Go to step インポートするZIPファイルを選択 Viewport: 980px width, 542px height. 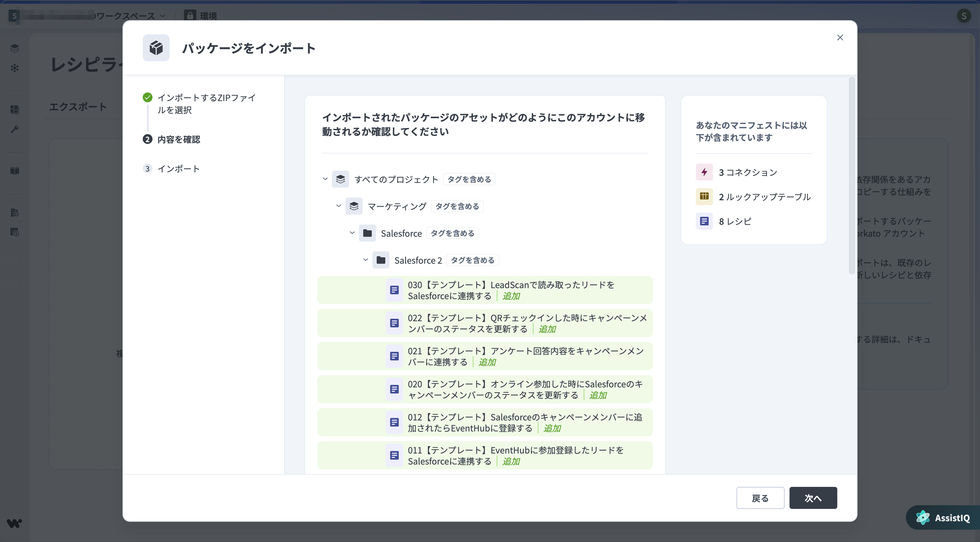coord(207,104)
